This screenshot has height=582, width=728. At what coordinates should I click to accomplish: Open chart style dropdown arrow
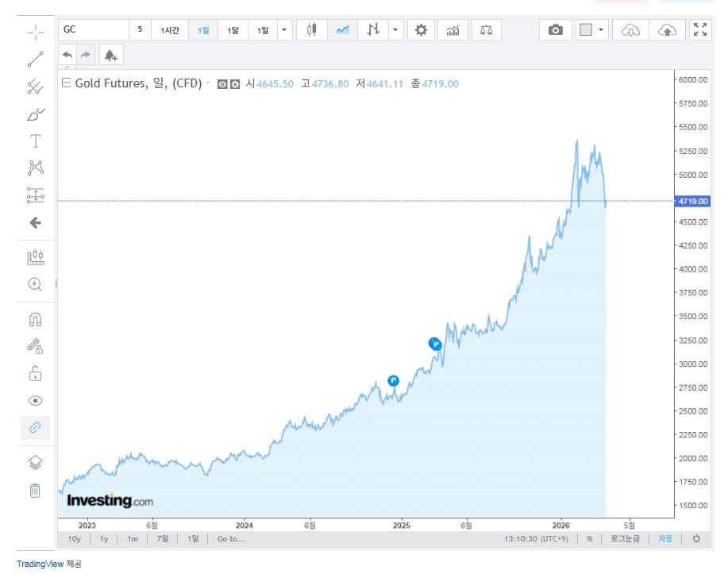[x=395, y=29]
